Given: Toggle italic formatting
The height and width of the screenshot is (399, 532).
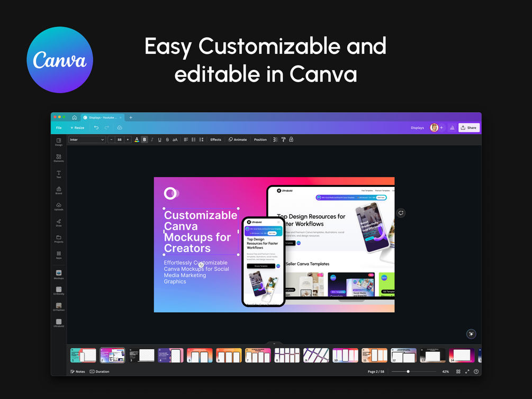Looking at the screenshot, I should (152, 140).
